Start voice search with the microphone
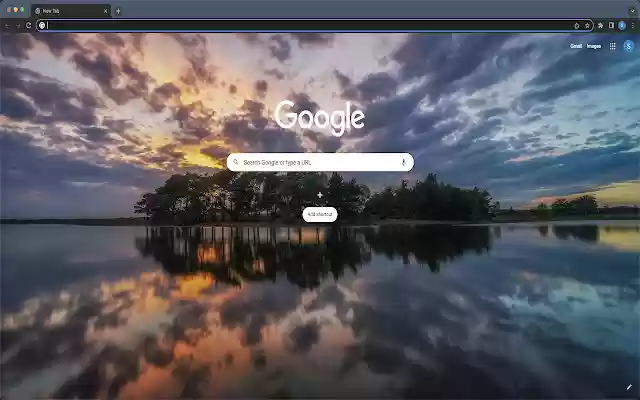The width and height of the screenshot is (640, 400). pyautogui.click(x=403, y=162)
